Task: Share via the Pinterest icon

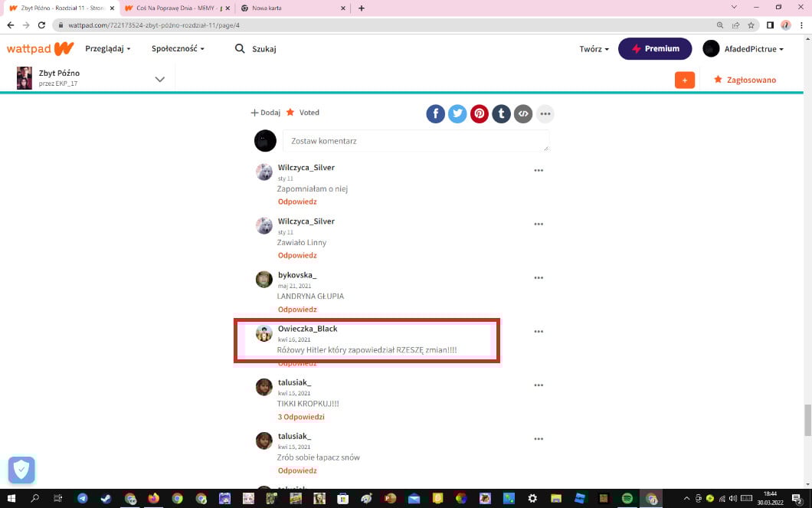Action: pyautogui.click(x=480, y=114)
